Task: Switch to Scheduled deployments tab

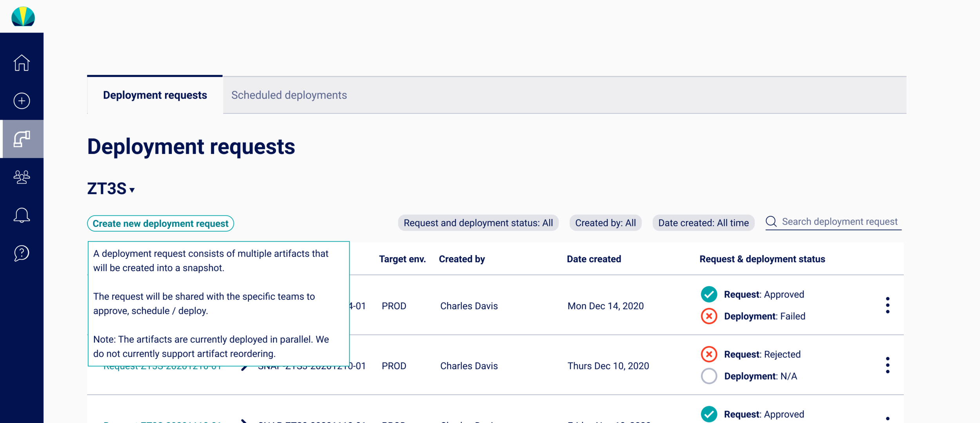Action: click(289, 95)
